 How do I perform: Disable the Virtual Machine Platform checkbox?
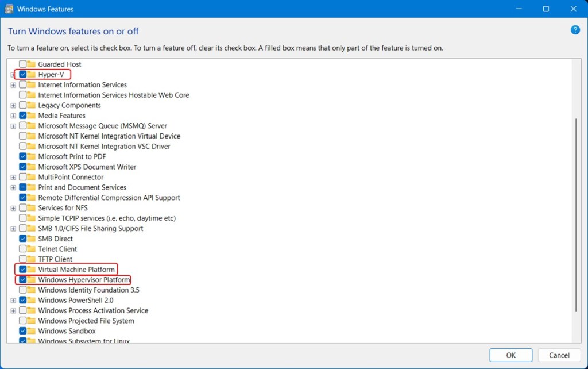pos(22,269)
